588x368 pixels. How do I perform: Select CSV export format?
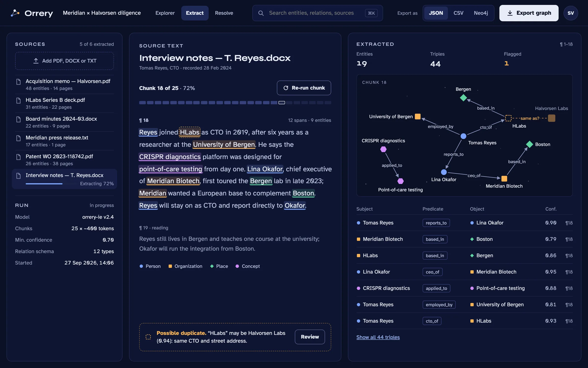click(458, 13)
